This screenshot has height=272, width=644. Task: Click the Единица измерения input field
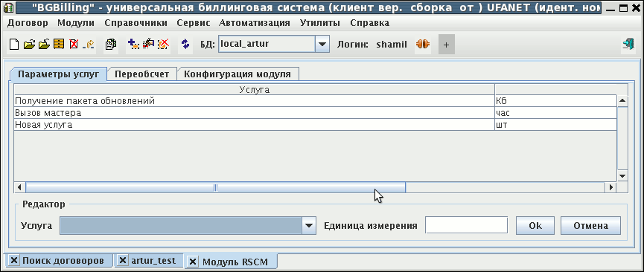click(x=467, y=225)
